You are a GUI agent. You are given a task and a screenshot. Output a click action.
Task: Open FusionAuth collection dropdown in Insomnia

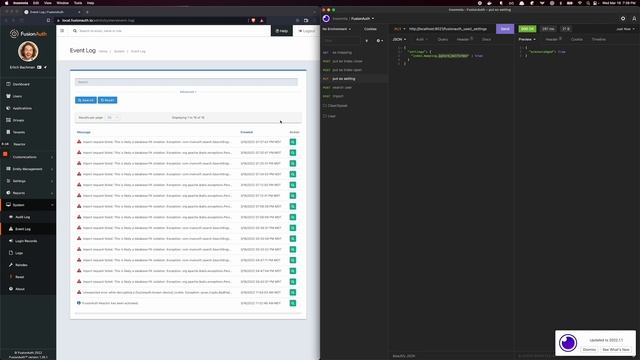362,19
